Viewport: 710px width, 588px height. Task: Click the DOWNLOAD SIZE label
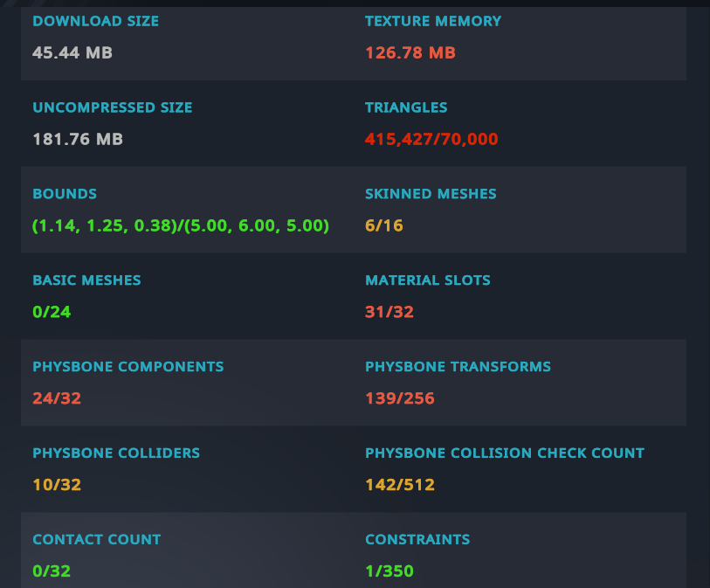(96, 21)
